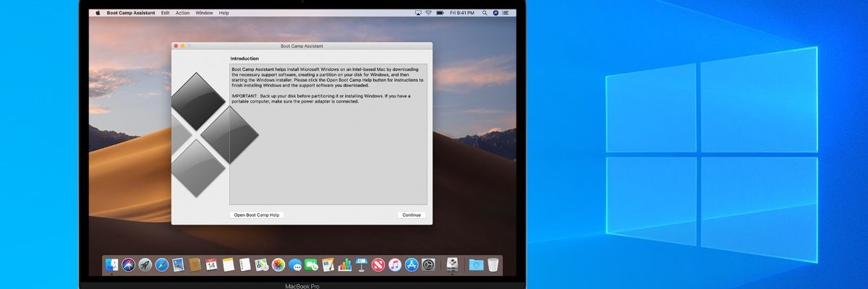868x289 pixels.
Task: Open the Help menu
Action: tap(224, 13)
